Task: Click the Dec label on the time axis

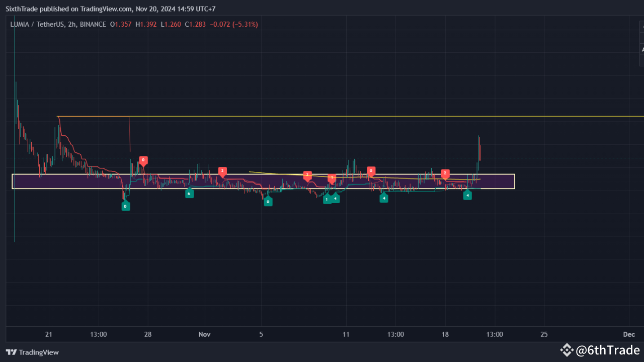Action: click(628, 334)
